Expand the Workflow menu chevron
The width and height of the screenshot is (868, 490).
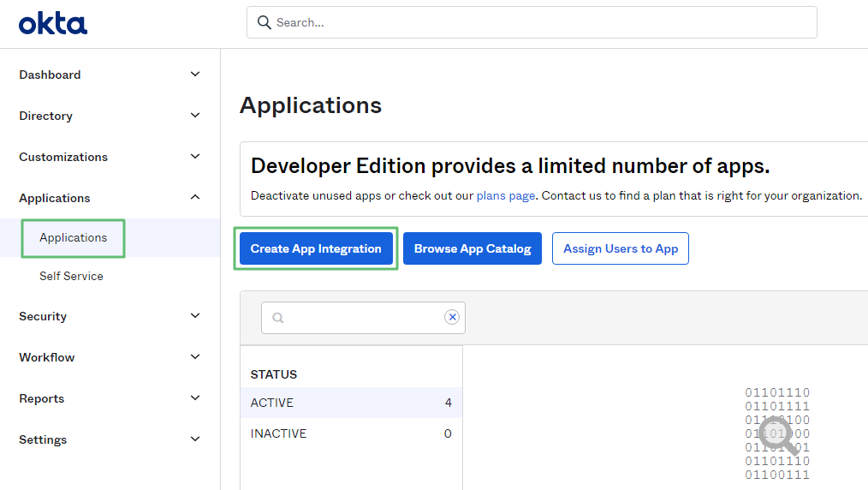(x=195, y=356)
